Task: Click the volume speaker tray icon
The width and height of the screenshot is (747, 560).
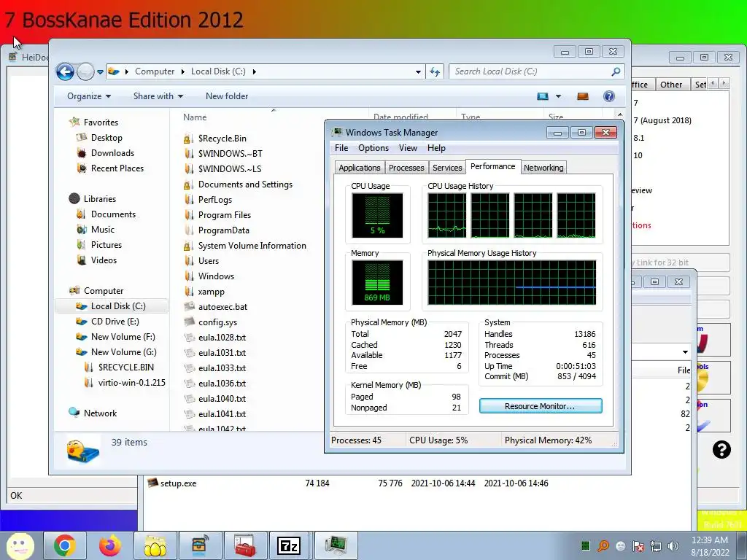Action: click(673, 546)
